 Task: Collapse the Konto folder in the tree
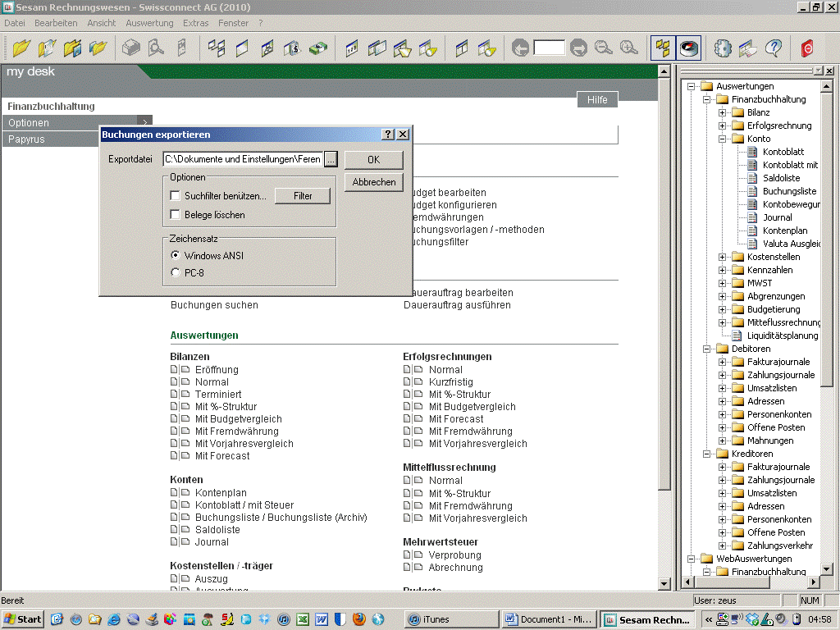click(x=723, y=139)
